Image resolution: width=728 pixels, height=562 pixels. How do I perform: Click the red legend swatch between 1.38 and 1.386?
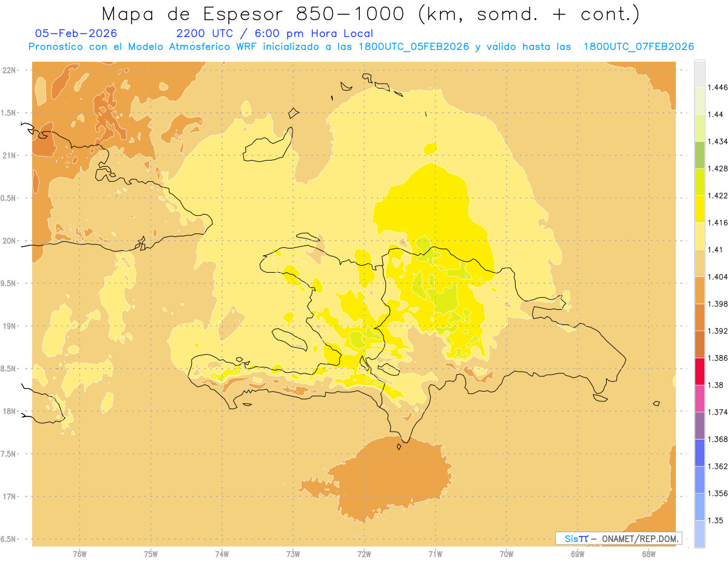[x=699, y=371]
